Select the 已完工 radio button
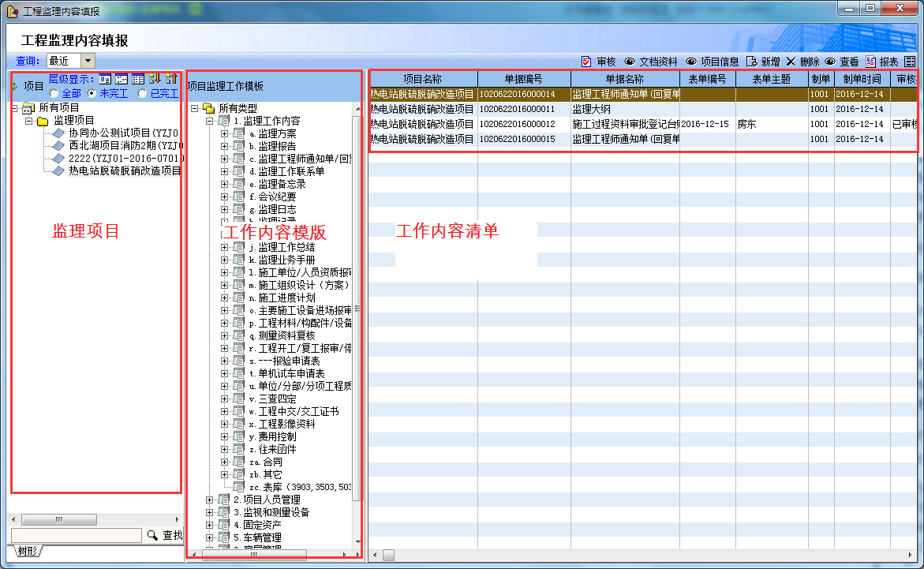Screen dimensions: 924x569 (x=142, y=94)
